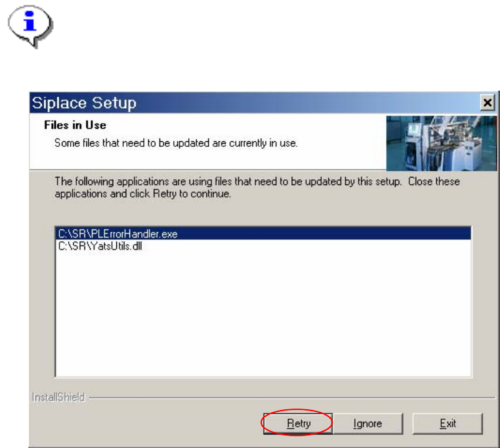The height and width of the screenshot is (448, 500).
Task: Click the blue info speech-bubble icon
Action: tap(30, 26)
